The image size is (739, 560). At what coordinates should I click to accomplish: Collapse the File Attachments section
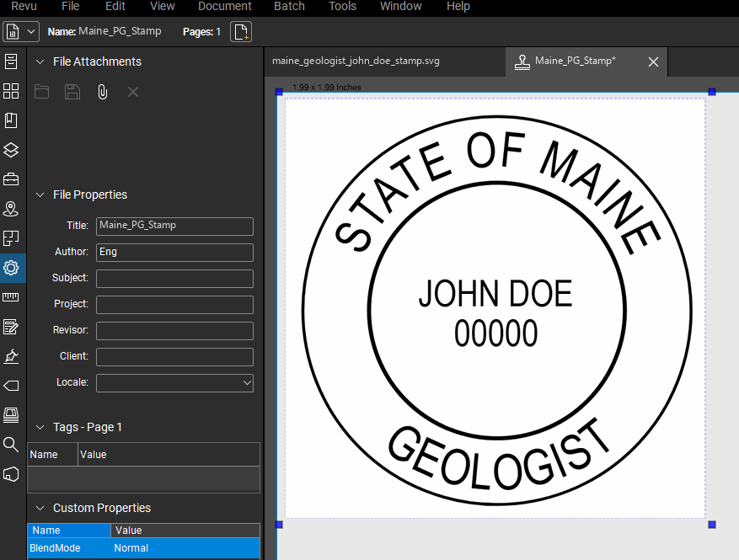point(40,61)
